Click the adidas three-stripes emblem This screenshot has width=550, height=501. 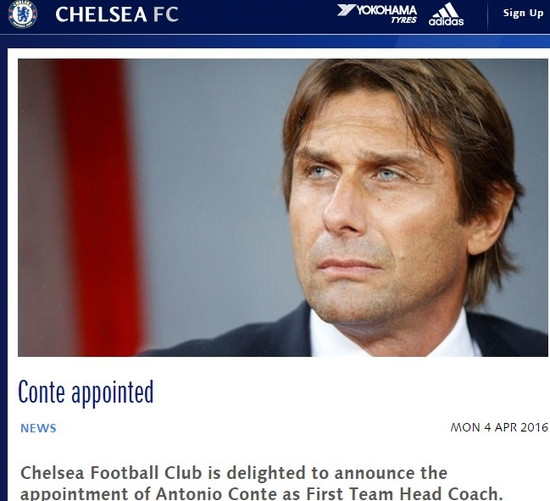tap(445, 10)
